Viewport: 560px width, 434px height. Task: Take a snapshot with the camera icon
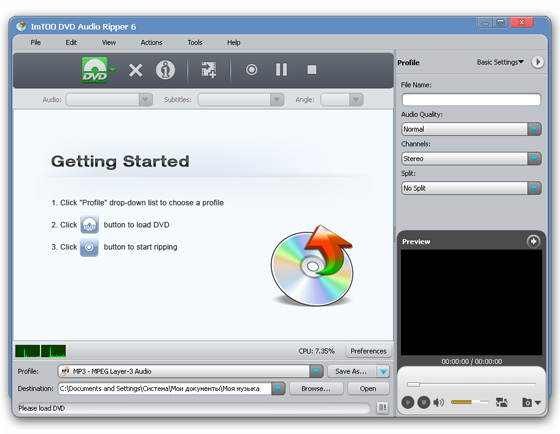(x=527, y=403)
